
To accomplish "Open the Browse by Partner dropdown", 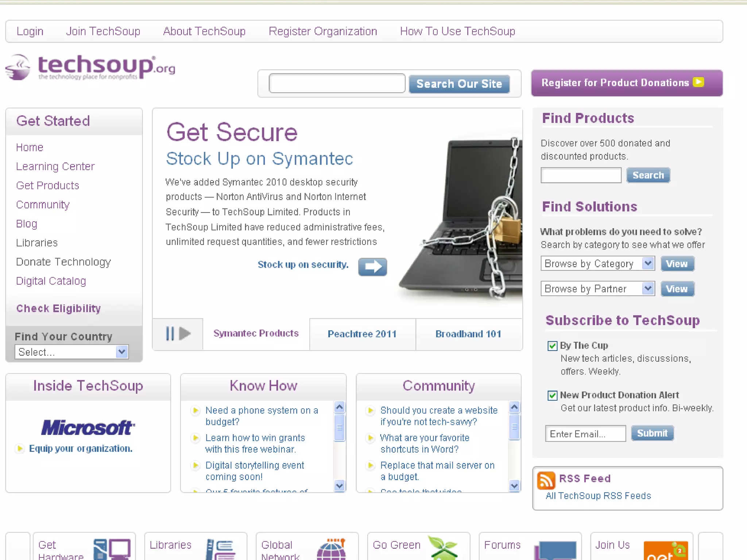I will (x=597, y=289).
